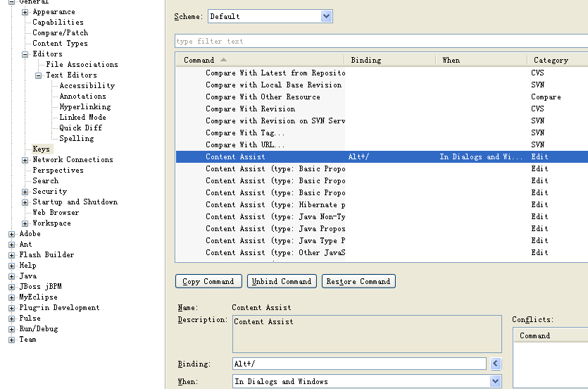588x389 pixels.
Task: Sort by the Category column header
Action: [556, 60]
